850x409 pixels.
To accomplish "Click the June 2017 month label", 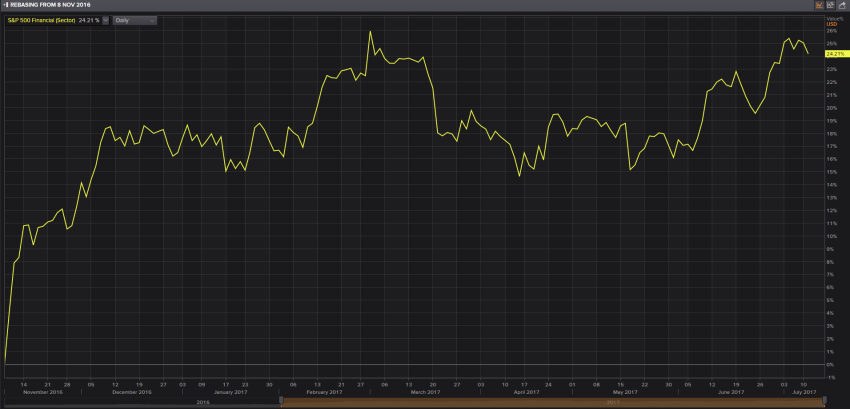I will point(731,392).
